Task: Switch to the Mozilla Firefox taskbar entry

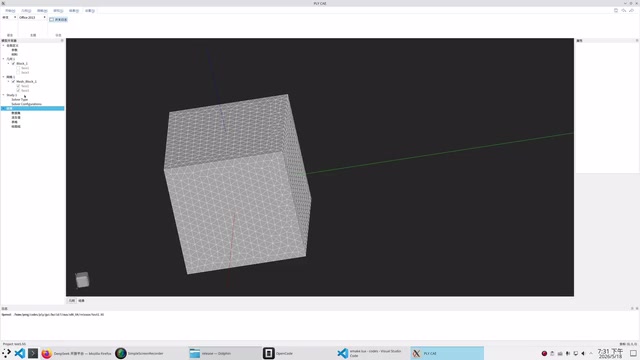Action: (x=76, y=353)
